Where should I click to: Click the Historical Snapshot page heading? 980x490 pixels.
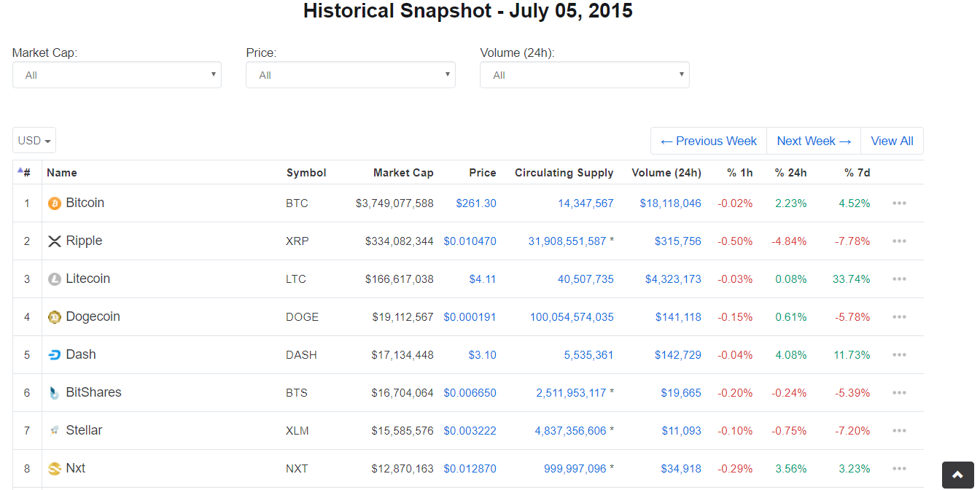468,11
